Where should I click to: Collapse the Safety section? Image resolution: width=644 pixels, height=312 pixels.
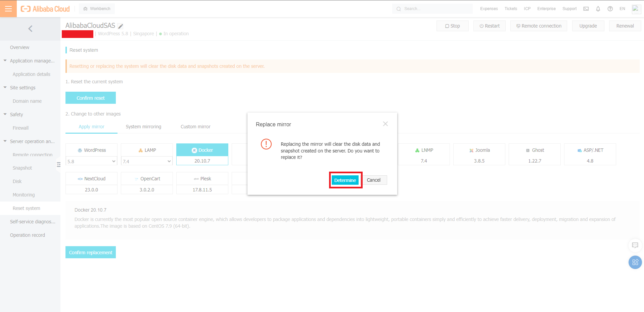pos(5,115)
